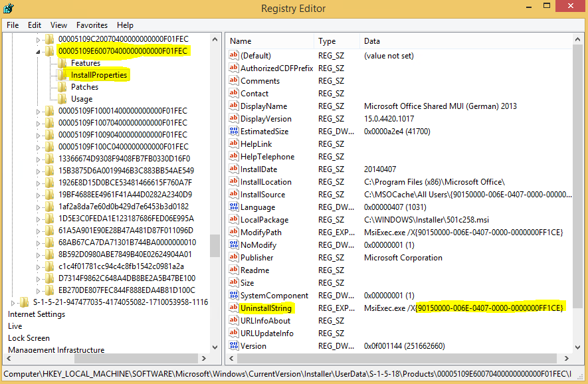This screenshot has height=384, width=588.
Task: Click the string icon beside DisplayName
Action: pyautogui.click(x=234, y=106)
